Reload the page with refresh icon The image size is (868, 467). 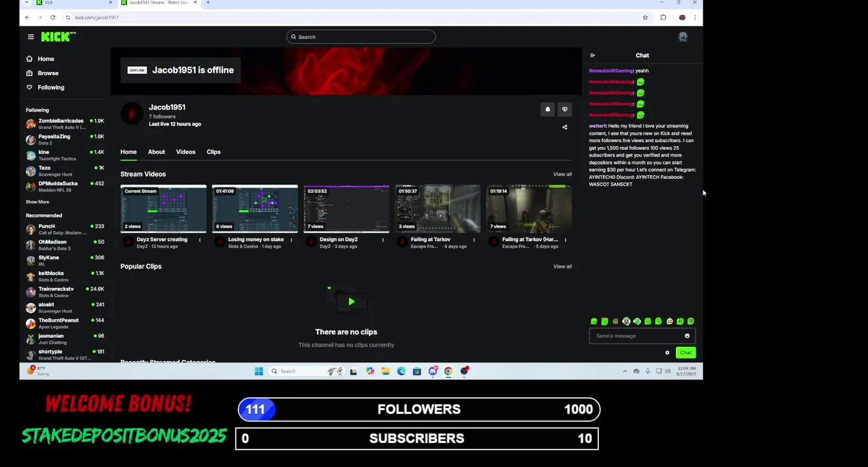coord(53,18)
